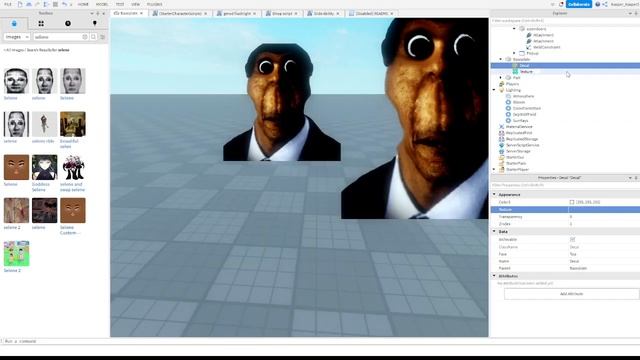This screenshot has height=360, width=640.
Task: Click the New file icon in the quick access bar
Action: tap(20, 4)
